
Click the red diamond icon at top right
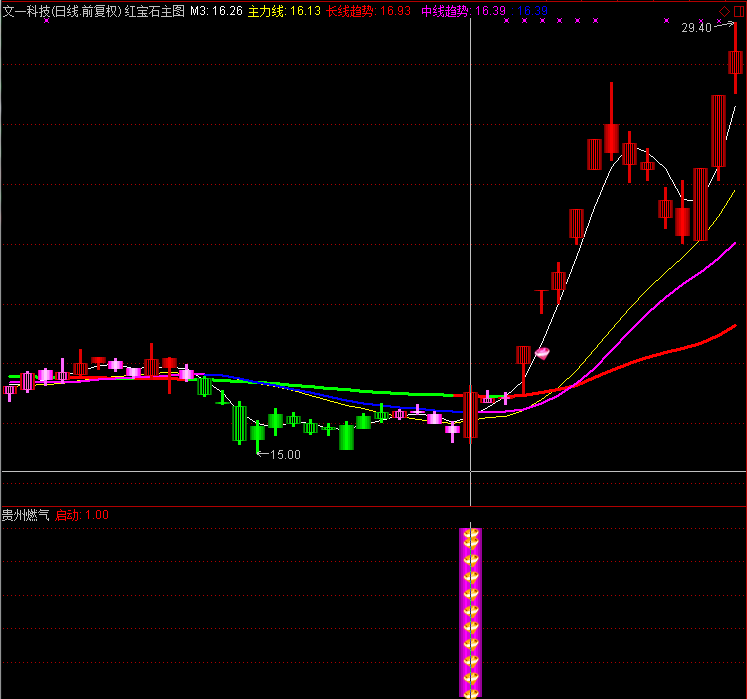click(x=725, y=11)
